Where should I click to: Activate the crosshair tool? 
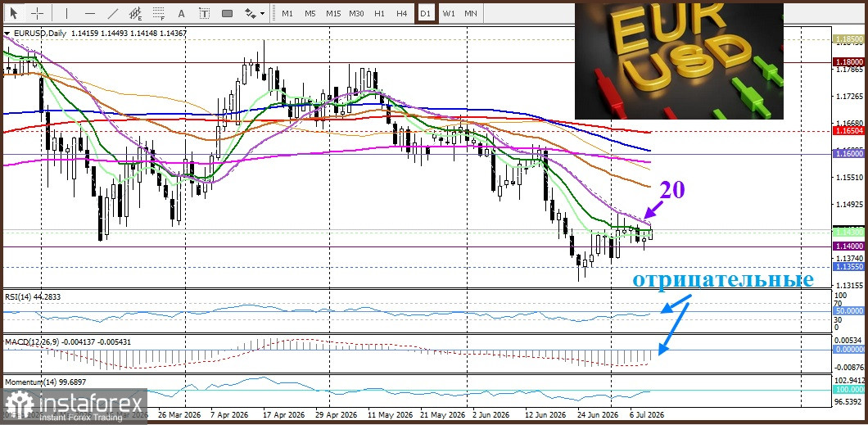click(37, 13)
